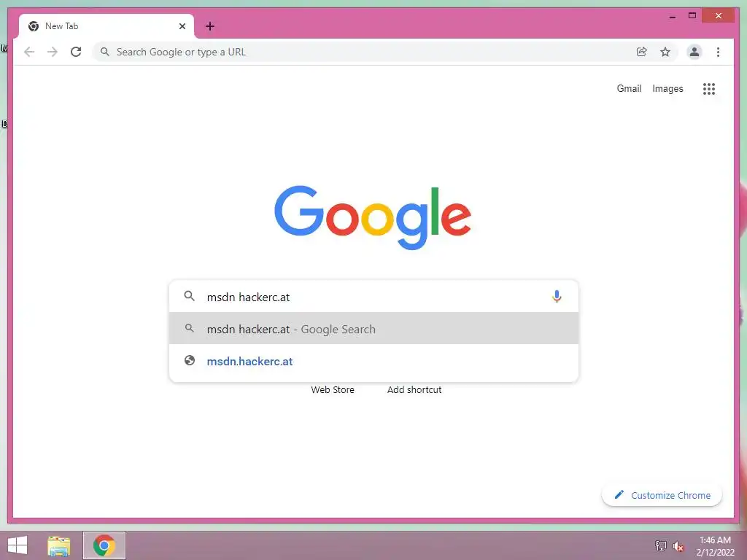Click the muted volume tray icon
This screenshot has height=560, width=747.
[x=678, y=546]
